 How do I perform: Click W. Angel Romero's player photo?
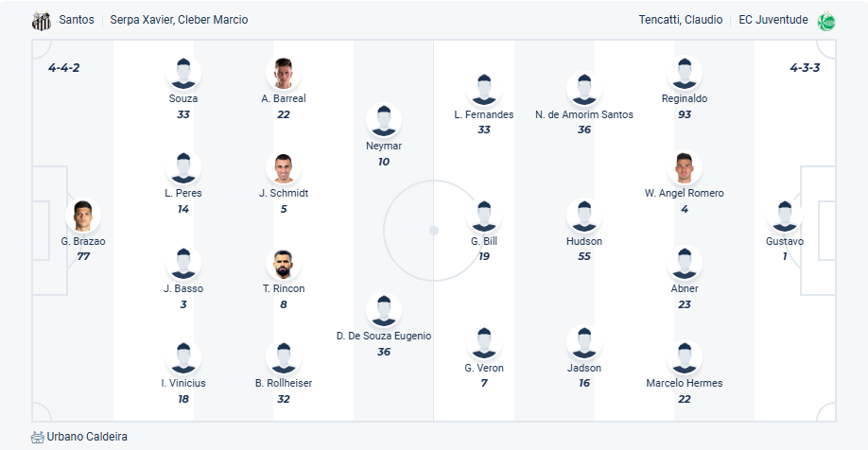click(684, 168)
